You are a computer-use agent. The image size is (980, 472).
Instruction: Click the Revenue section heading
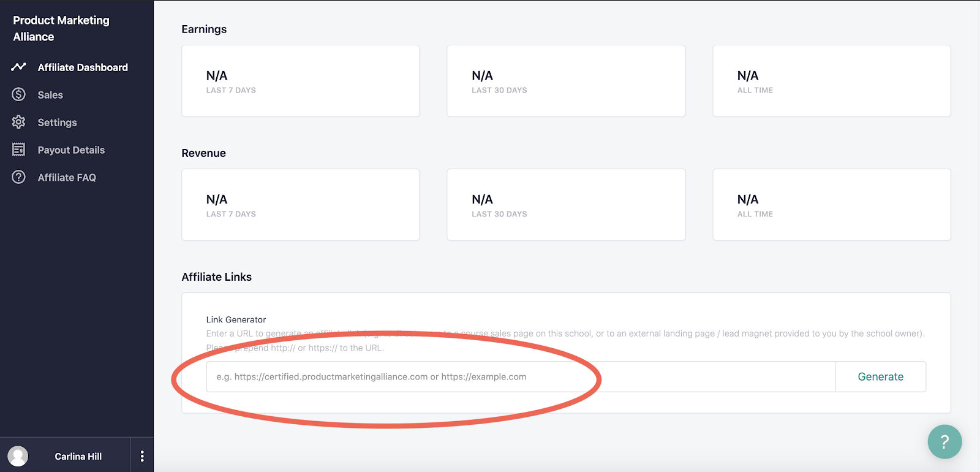tap(204, 153)
